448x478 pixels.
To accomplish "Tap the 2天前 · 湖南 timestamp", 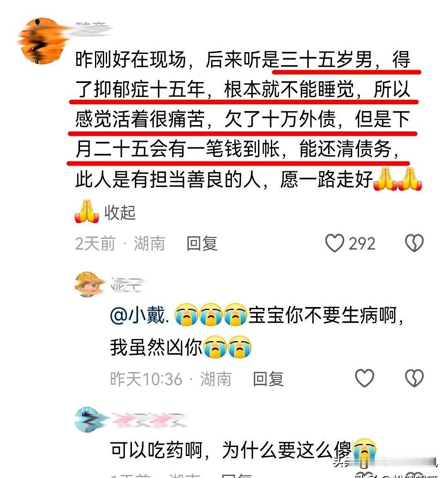I will (x=120, y=244).
